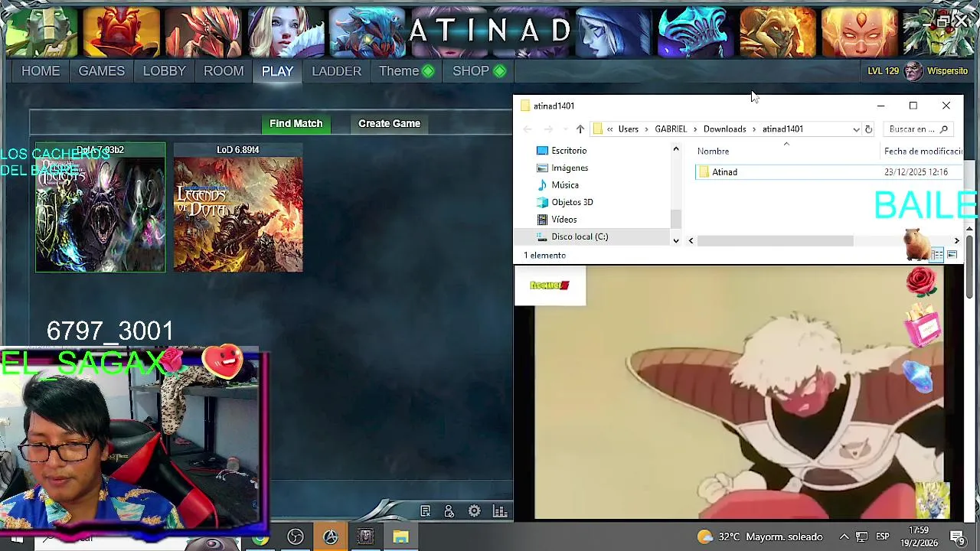Image resolution: width=980 pixels, height=551 pixels.
Task: Click the Create Game button
Action: [389, 123]
